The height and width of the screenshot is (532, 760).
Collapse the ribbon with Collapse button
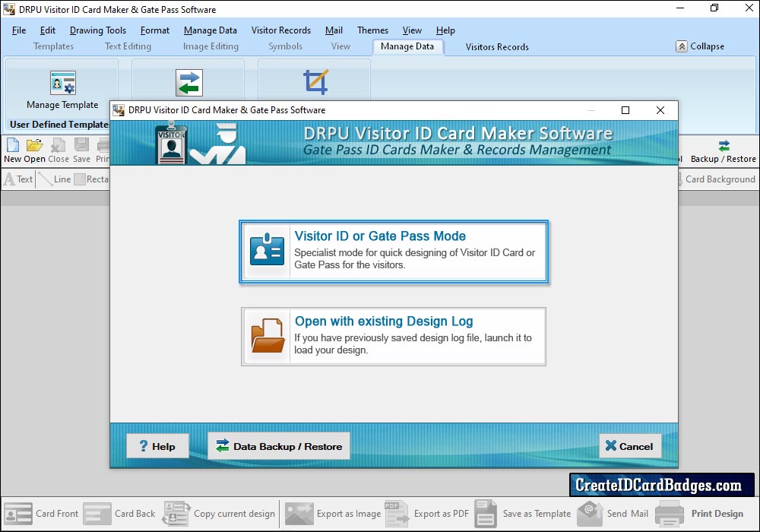pos(701,46)
